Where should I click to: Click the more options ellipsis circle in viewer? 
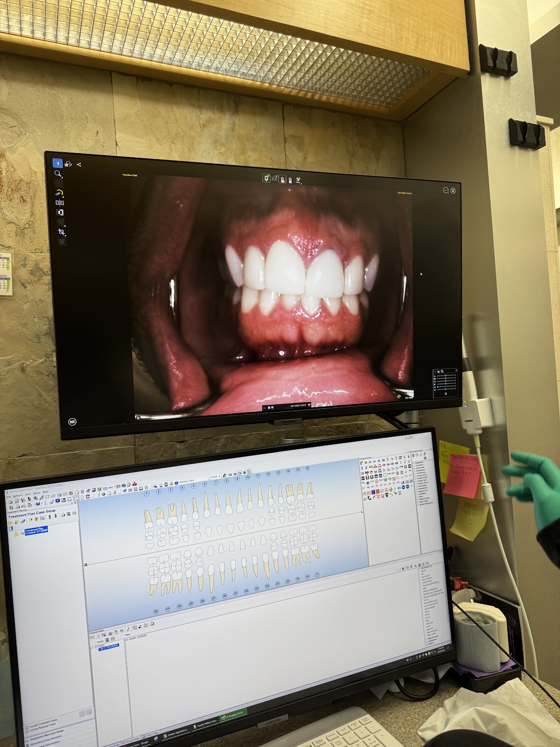coord(446,190)
